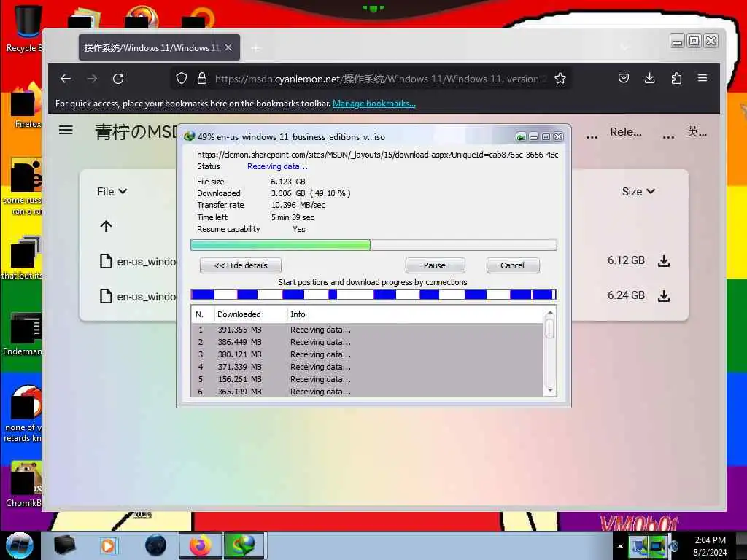The height and width of the screenshot is (560, 747).
Task: Open the Firefox application hamburger menu
Action: pos(703,77)
